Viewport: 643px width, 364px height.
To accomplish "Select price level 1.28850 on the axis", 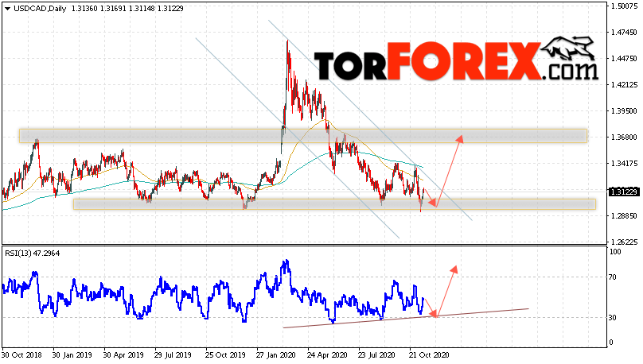I will [x=624, y=216].
